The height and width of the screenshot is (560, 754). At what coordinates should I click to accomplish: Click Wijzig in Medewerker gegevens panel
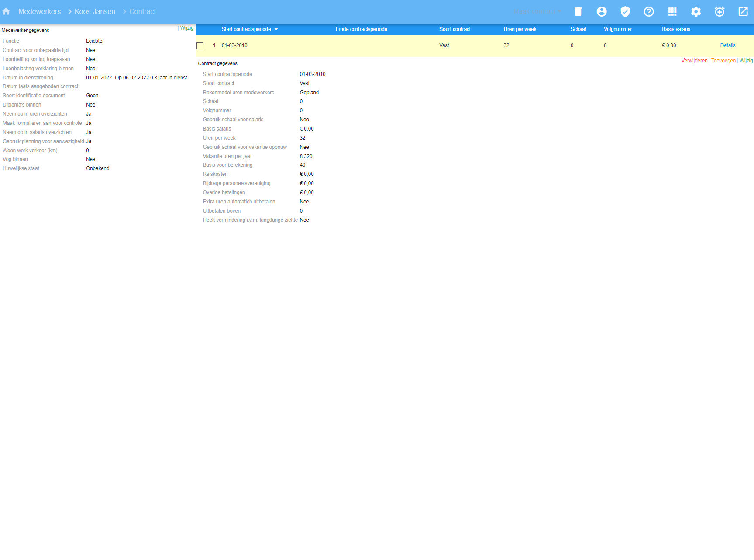tap(186, 28)
